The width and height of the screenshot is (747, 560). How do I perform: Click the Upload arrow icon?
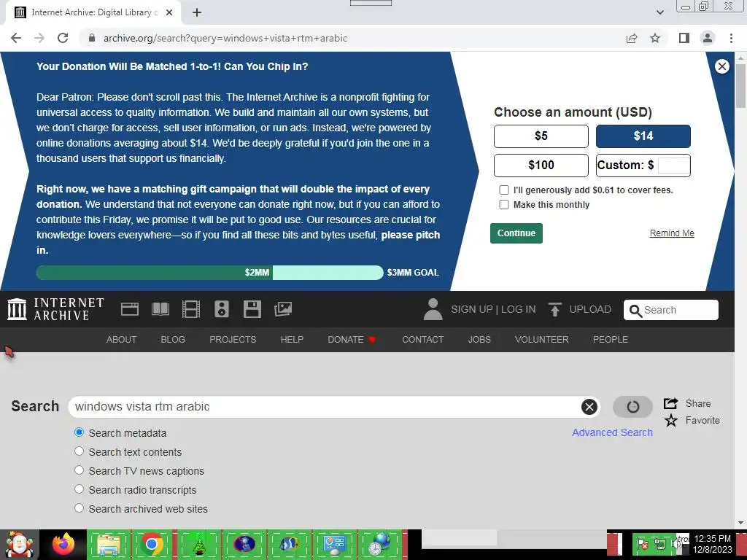coord(554,309)
